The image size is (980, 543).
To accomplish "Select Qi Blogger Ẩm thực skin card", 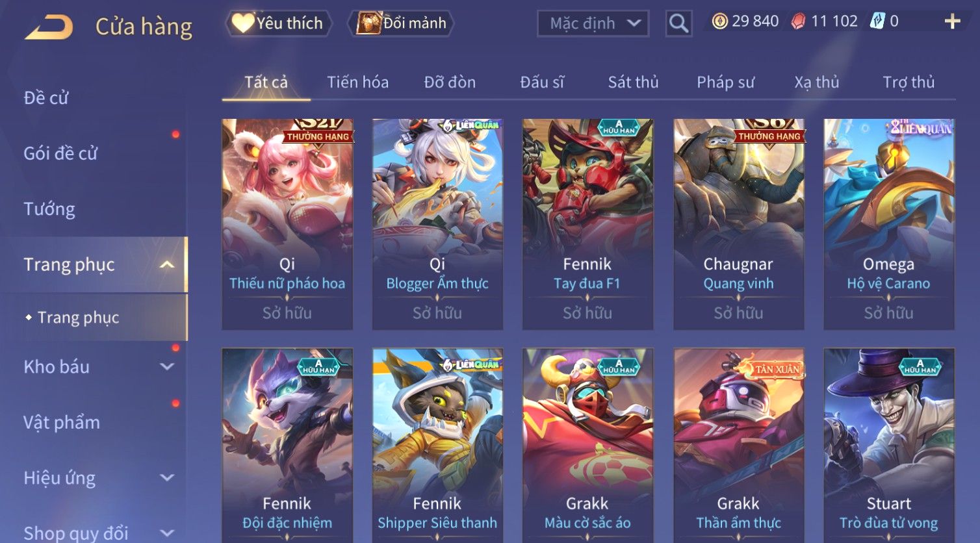I will pyautogui.click(x=437, y=224).
